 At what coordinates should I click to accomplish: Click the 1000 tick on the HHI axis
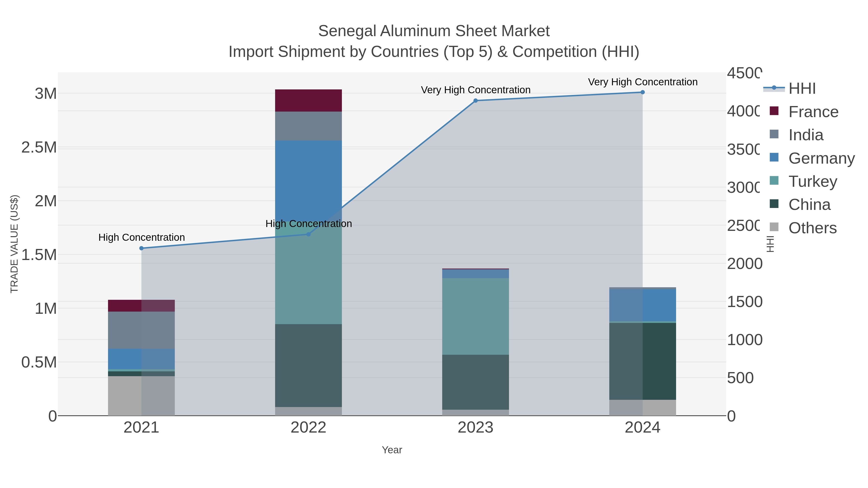745,340
